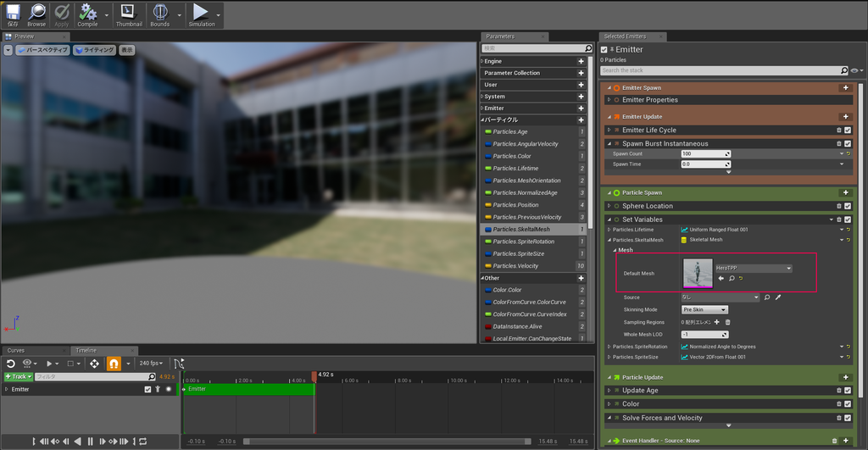Open the 240 fps dropdown

coord(151,363)
